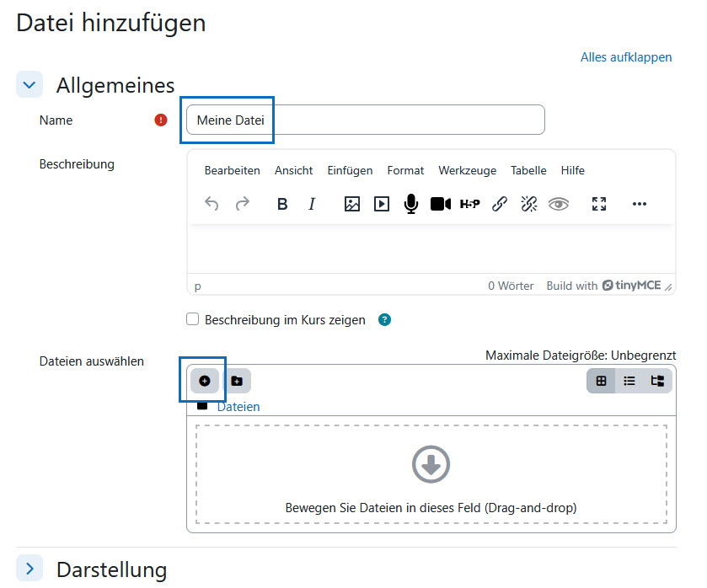Show files as detailed list view
707x588 pixels.
629,381
